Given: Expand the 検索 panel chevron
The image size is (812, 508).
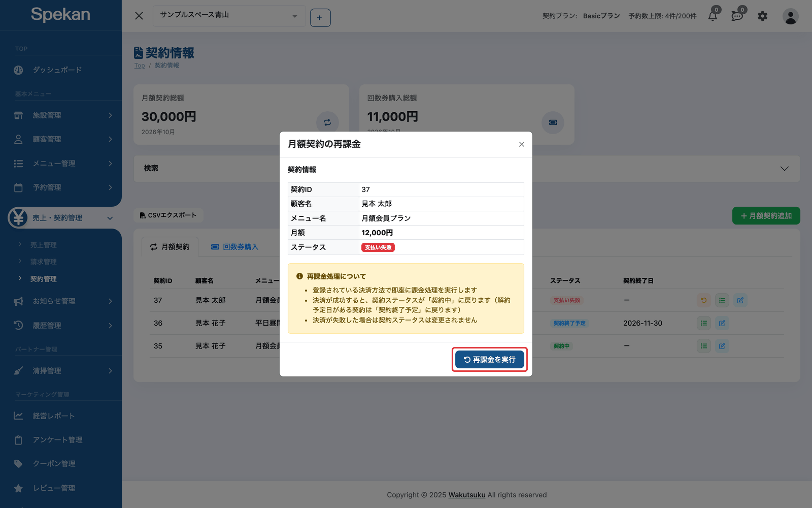Looking at the screenshot, I should (x=784, y=169).
